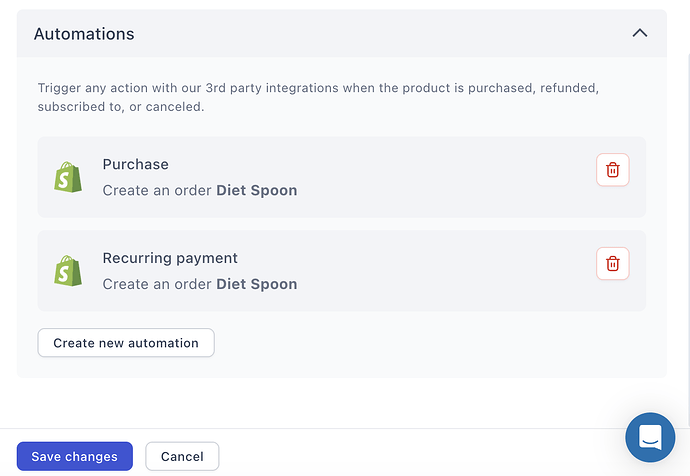Viewport: 690px width, 476px height.
Task: Cancel the changes
Action: (182, 456)
